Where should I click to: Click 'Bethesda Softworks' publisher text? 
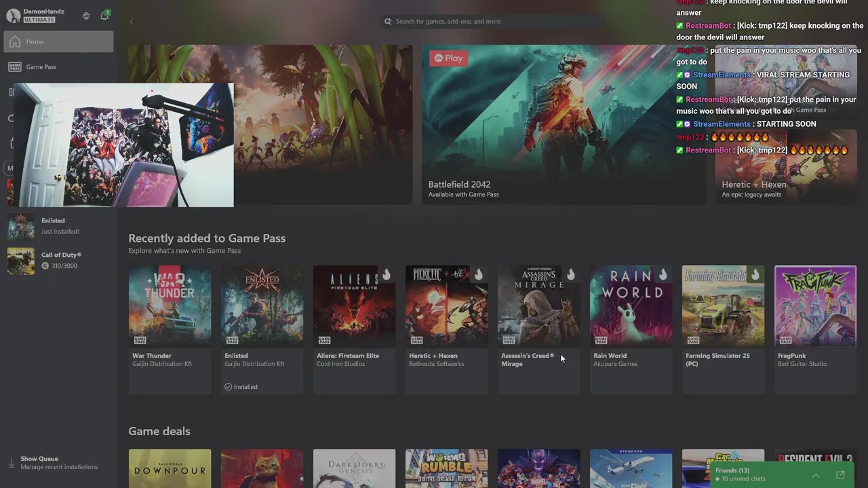click(437, 364)
